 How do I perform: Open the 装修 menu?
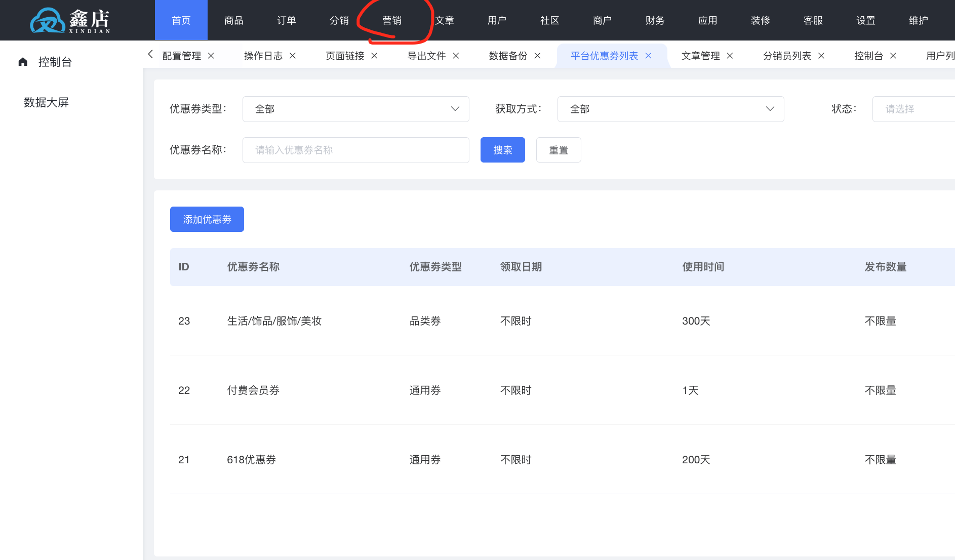point(761,20)
